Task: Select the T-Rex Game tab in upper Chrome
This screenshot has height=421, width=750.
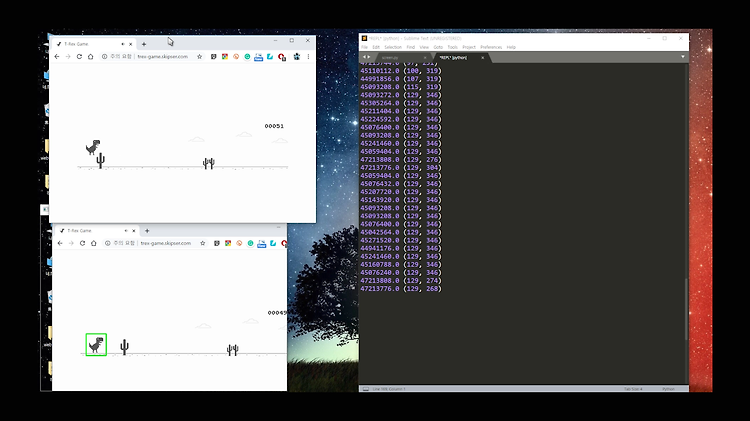Action: (94, 44)
